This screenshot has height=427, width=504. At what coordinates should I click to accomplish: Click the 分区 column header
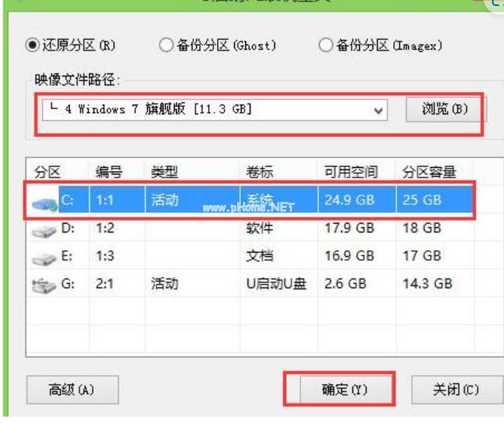[x=48, y=172]
